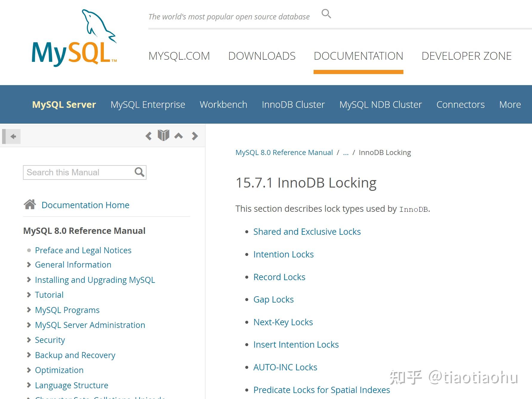Switch to MySQL Enterprise tab
Screen dimensions: 532x399
[148, 105]
